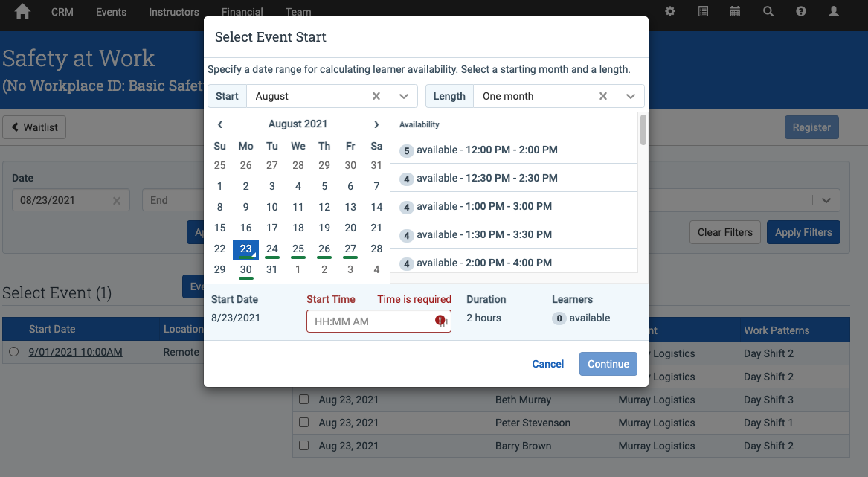Check the Barry Brown row checkbox

(304, 445)
